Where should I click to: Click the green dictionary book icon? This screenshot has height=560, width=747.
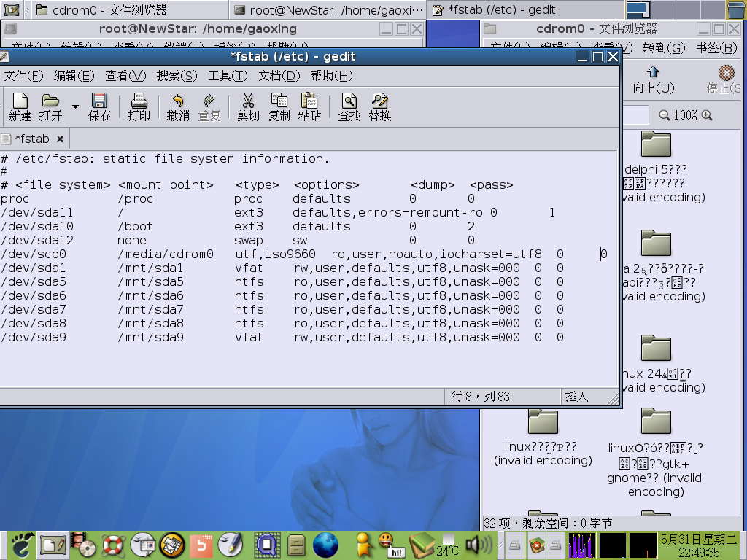click(x=422, y=545)
